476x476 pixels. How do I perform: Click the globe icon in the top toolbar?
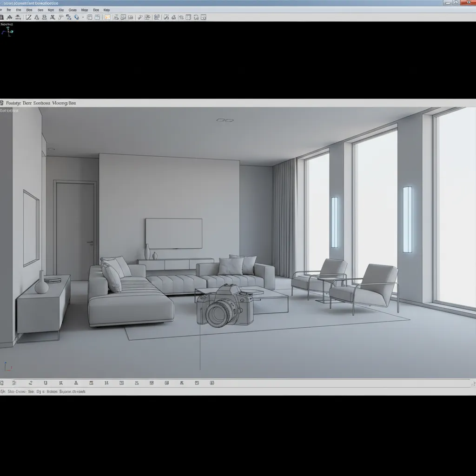(77, 17)
